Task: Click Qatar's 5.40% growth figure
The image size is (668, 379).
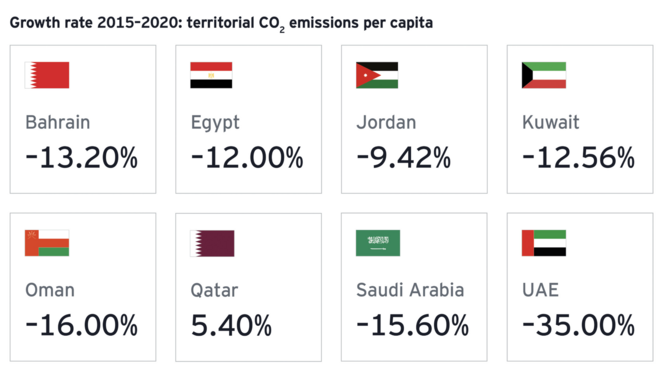Action: (231, 325)
